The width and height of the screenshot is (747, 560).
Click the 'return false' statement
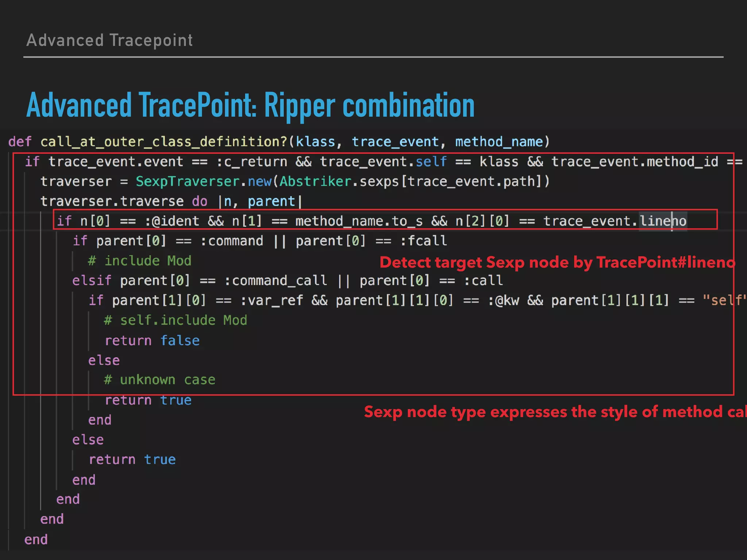click(152, 341)
